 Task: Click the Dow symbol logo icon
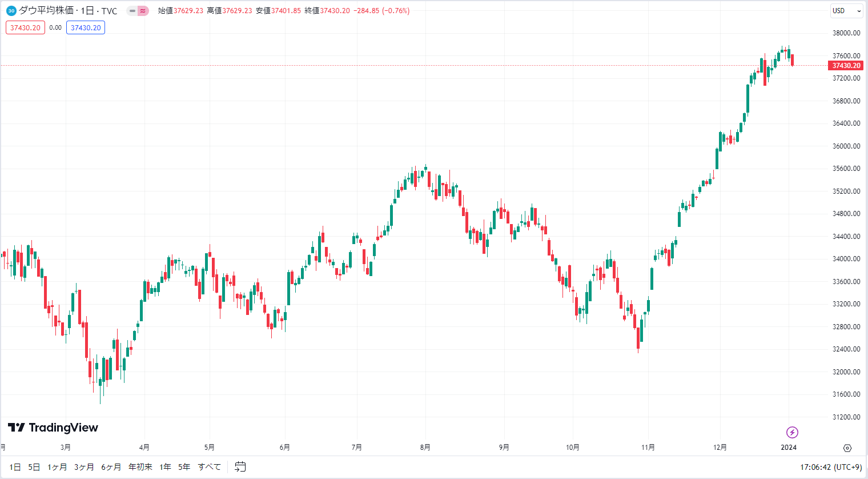tap(11, 11)
